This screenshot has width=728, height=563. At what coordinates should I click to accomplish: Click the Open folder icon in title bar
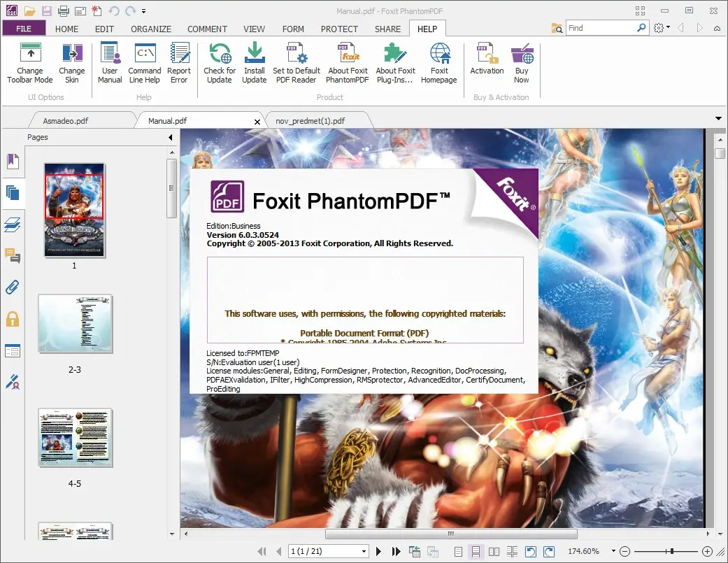pyautogui.click(x=29, y=10)
